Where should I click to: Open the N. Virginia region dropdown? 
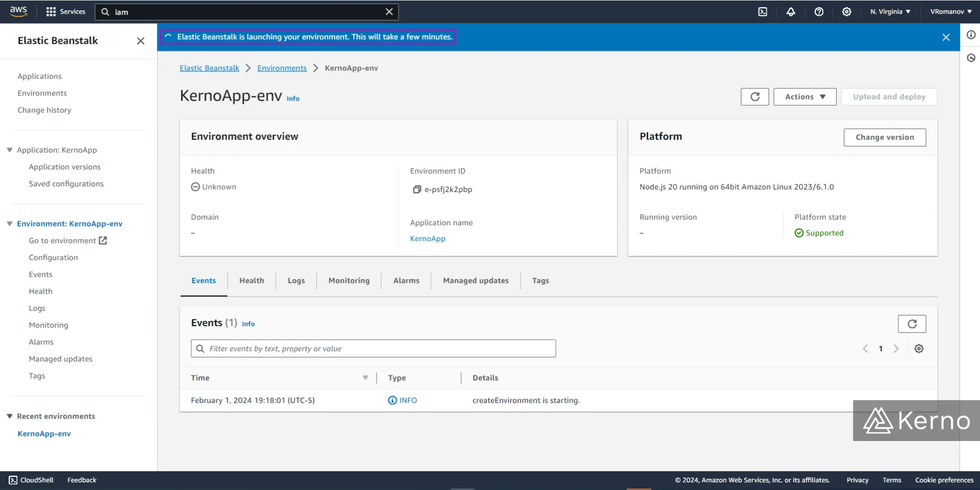[890, 12]
